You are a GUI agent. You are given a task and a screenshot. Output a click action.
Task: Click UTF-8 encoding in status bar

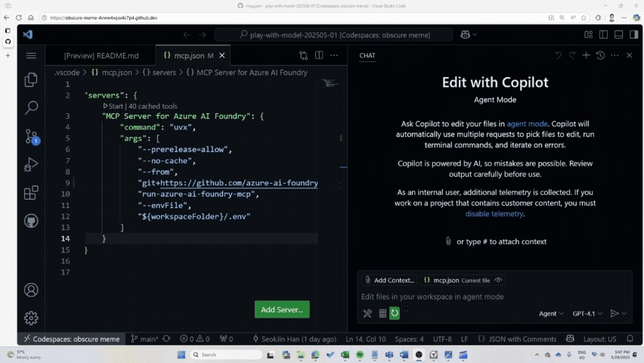click(442, 339)
